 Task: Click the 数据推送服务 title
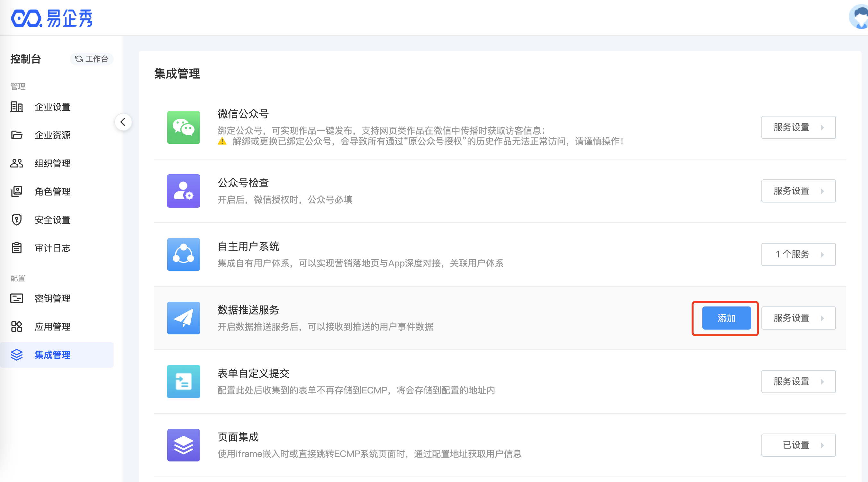point(248,310)
